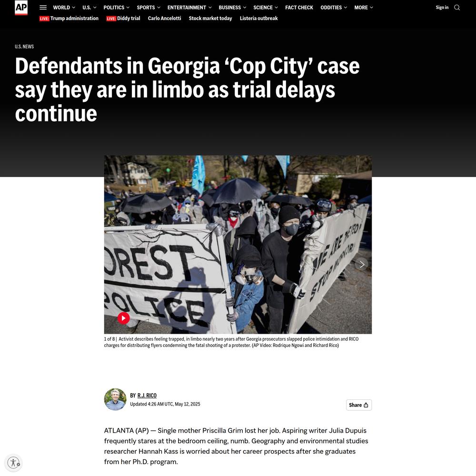476x476 pixels.
Task: Open the accessibility options icon
Action: [14, 463]
